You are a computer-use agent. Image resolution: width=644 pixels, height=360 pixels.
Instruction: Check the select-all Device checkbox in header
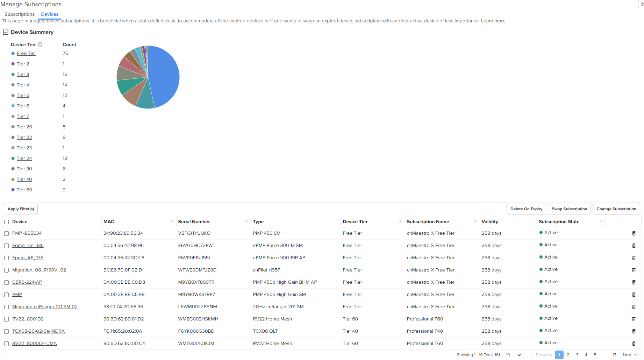(7, 222)
